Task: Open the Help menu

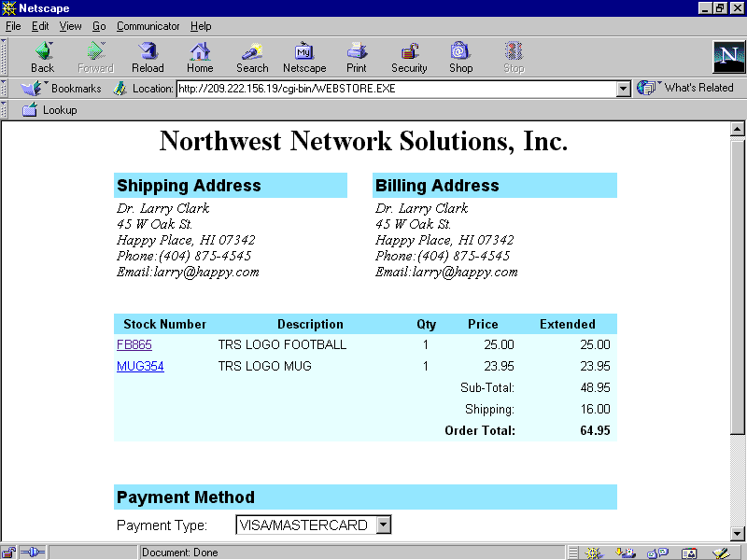Action: pyautogui.click(x=201, y=26)
